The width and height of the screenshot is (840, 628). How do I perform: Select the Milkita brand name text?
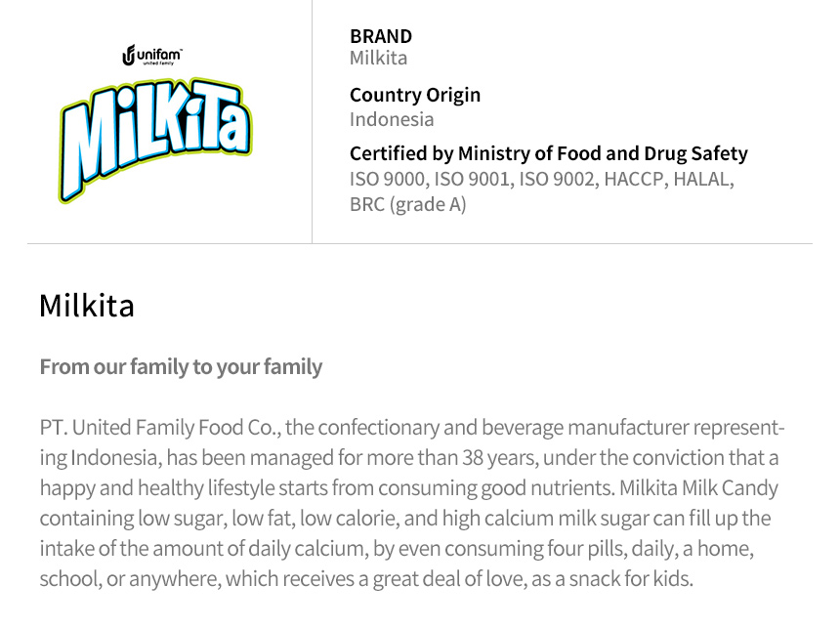click(378, 58)
